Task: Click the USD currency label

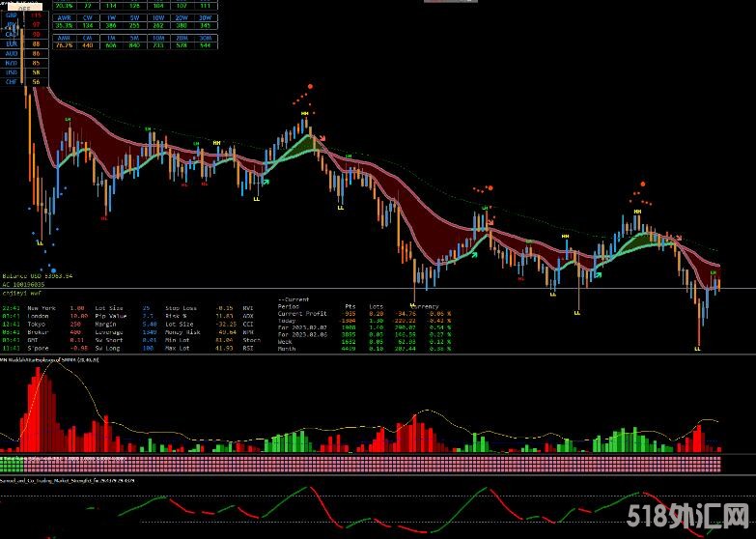Action: [x=12, y=72]
